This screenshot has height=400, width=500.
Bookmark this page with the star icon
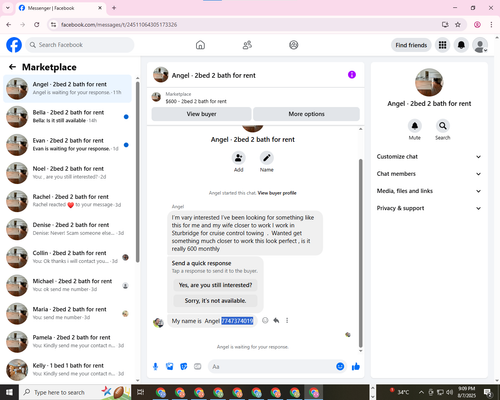click(458, 24)
